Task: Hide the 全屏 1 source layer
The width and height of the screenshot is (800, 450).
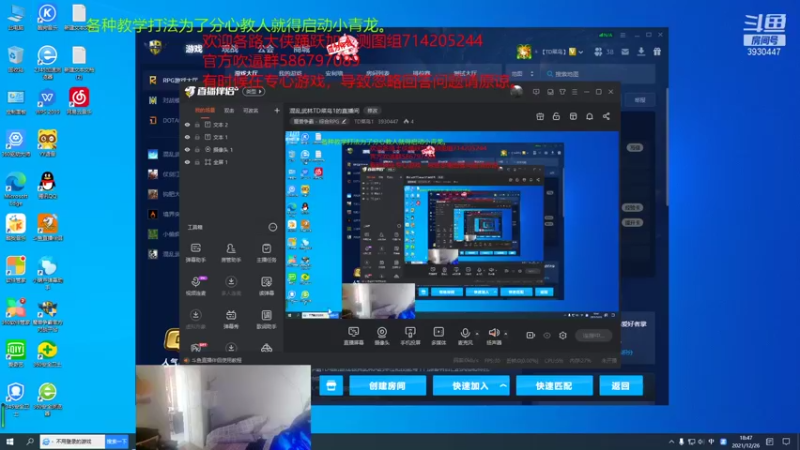Action: (187, 162)
